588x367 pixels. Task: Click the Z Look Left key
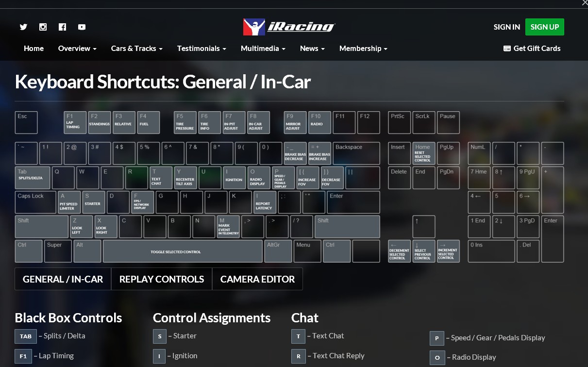pyautogui.click(x=81, y=227)
